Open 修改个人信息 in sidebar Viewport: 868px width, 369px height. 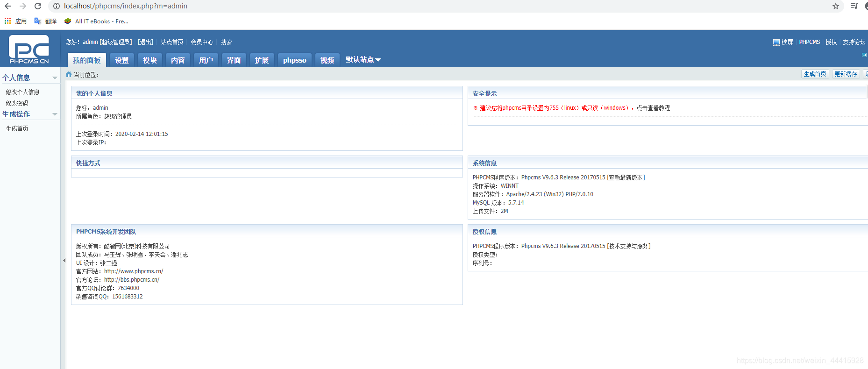[22, 92]
